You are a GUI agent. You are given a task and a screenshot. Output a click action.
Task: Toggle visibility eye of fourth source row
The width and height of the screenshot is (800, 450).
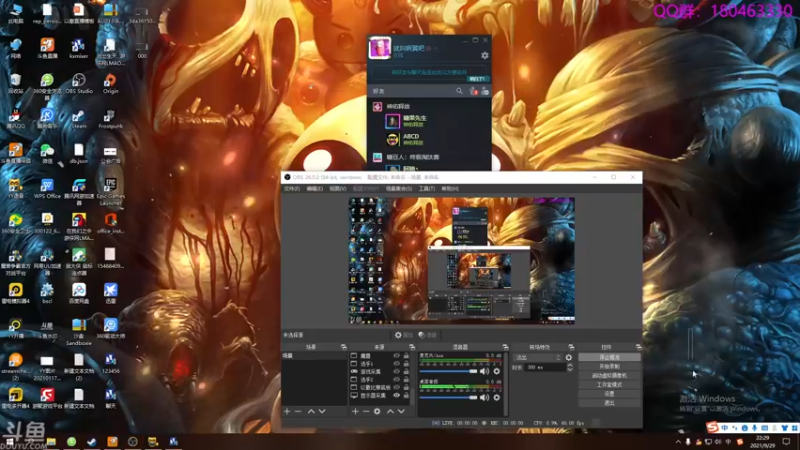(396, 380)
